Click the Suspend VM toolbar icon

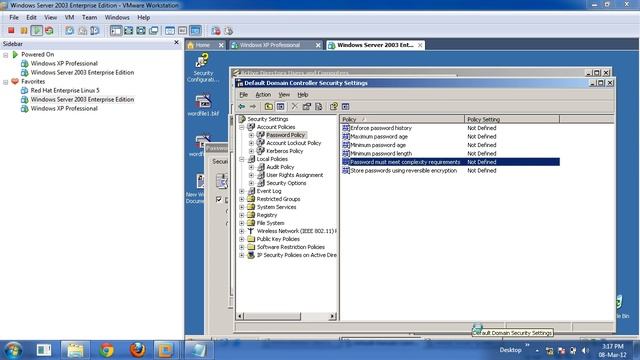(x=24, y=30)
